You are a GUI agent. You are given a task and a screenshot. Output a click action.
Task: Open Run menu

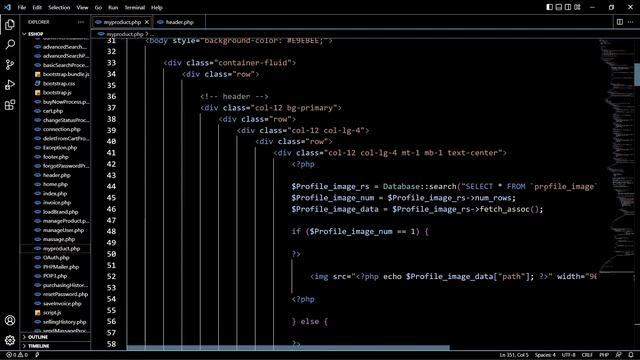113,7
